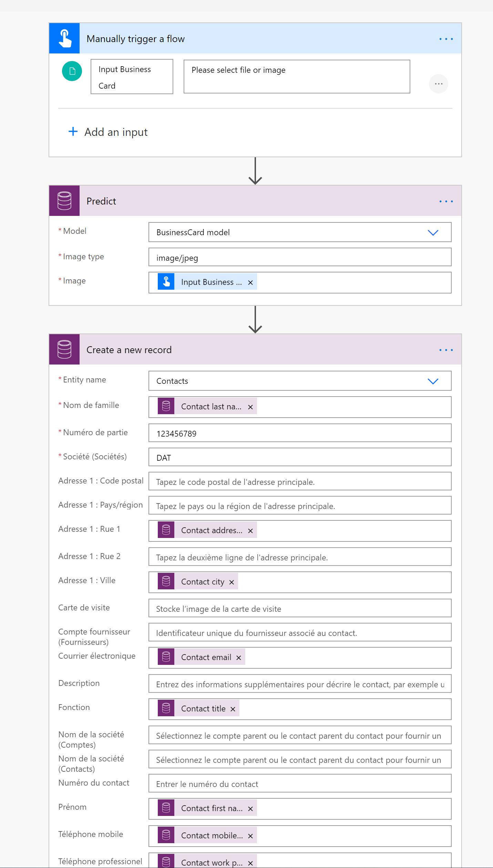Screen dimensions: 493x868
Task: Click the Input Business token hand icon
Action: (166, 281)
